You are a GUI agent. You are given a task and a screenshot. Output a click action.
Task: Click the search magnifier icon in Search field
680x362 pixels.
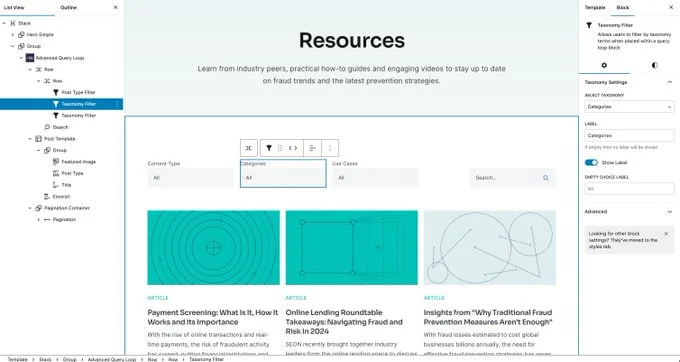(x=546, y=178)
